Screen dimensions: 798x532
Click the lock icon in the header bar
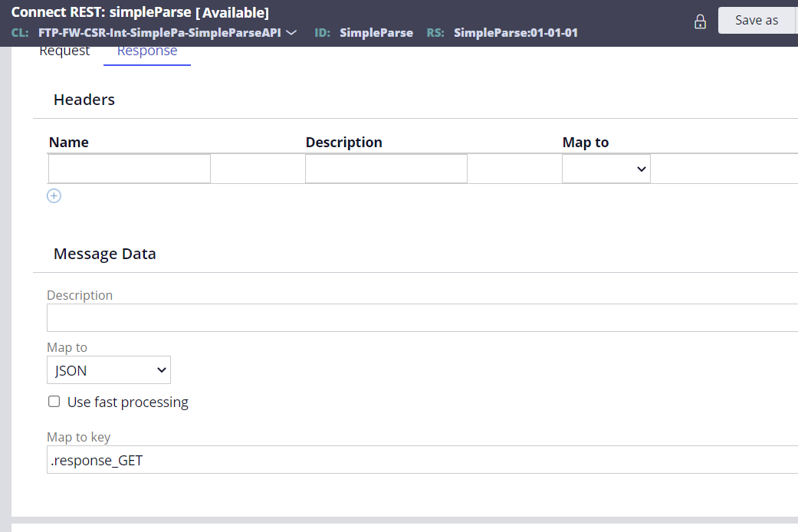(x=700, y=21)
